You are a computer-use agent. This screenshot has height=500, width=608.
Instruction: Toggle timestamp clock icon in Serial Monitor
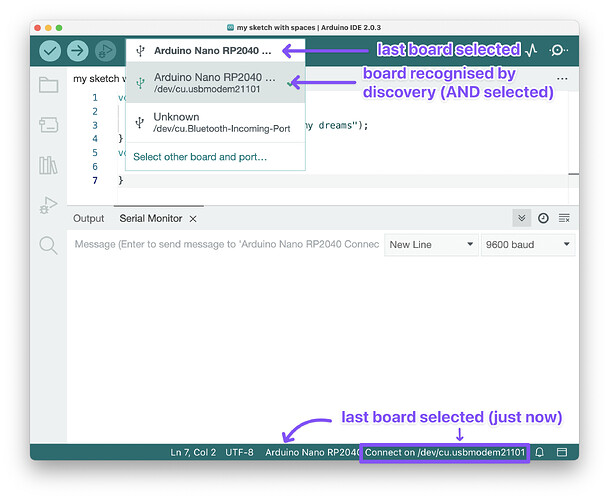coord(543,218)
